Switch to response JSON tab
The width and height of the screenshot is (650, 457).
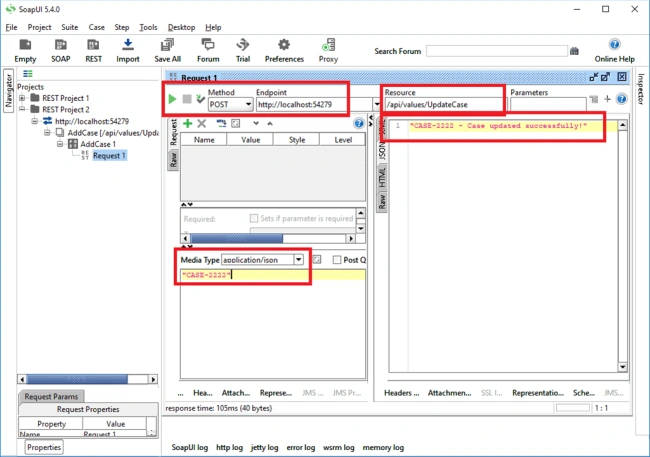(382, 151)
